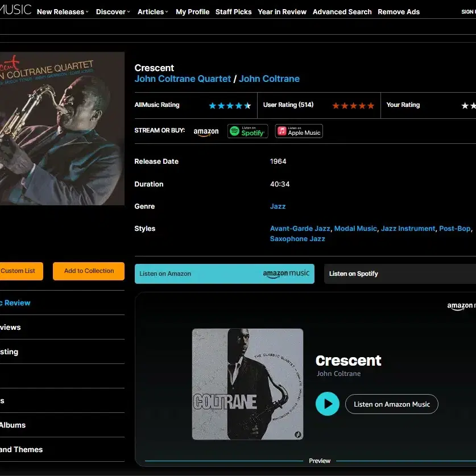Click the Listen on Amazon Music button
Screen dimensions: 476x476
[x=392, y=404]
